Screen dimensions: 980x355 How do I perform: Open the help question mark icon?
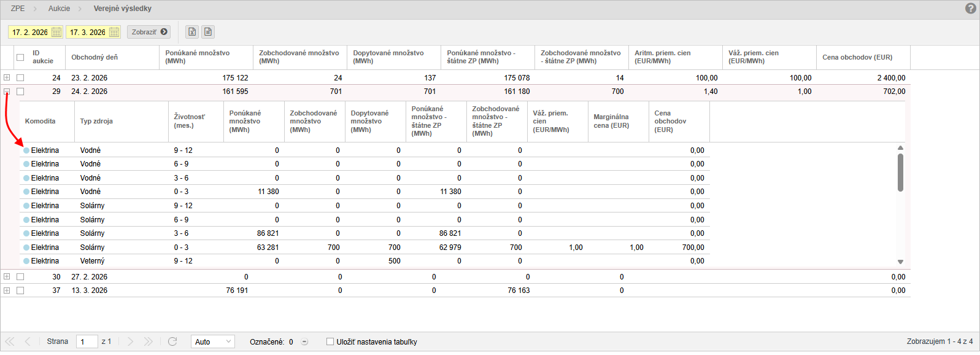970,9
